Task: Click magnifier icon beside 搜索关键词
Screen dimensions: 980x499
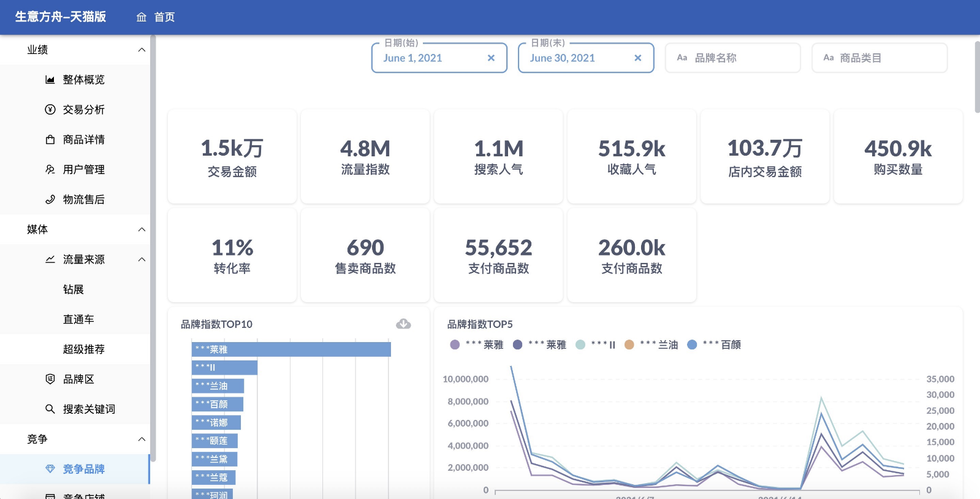Action: point(50,409)
